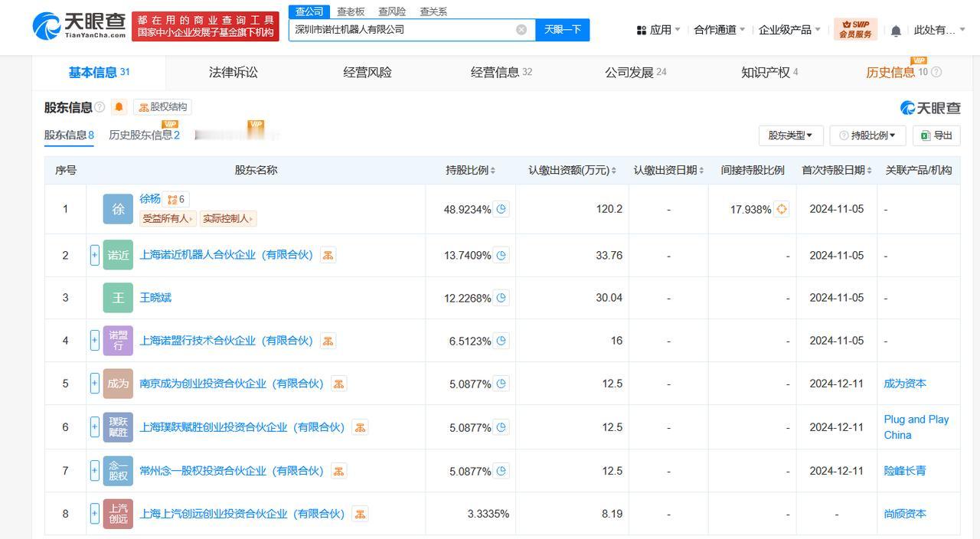Open the 企业级产品 dropdown menu

789,30
